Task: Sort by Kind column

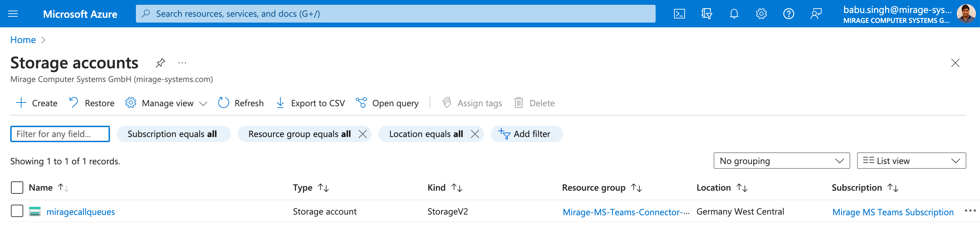Action: pos(445,188)
